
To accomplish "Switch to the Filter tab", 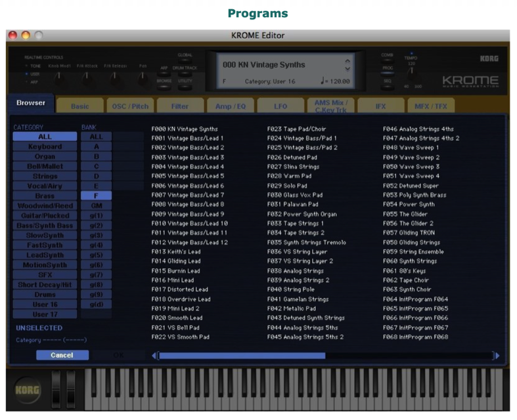I will point(180,106).
